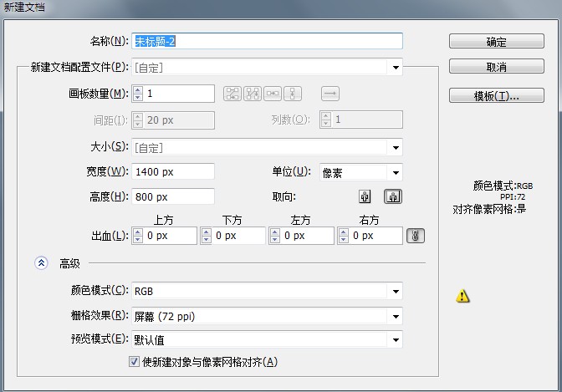Click grid by column artboard layout icon
The image size is (562, 392).
coord(253,94)
